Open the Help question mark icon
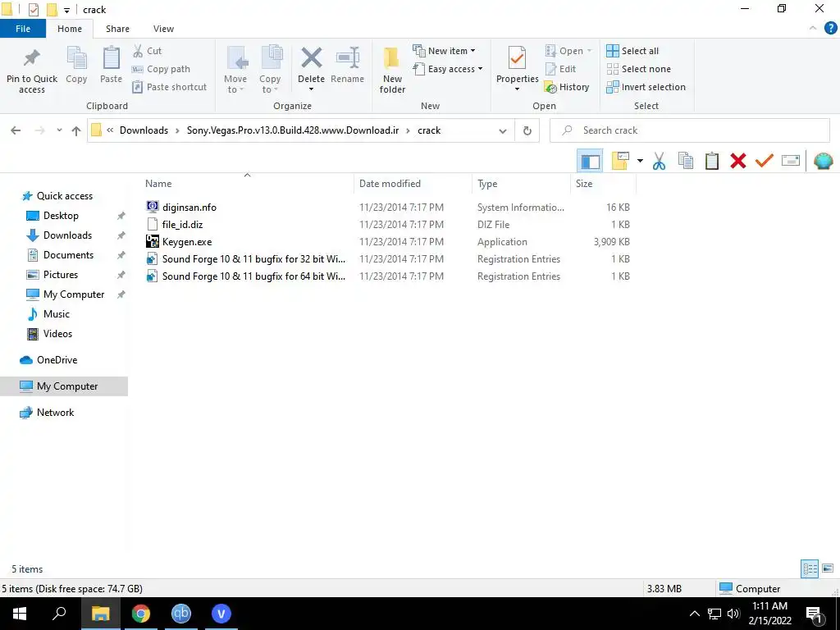 coord(830,29)
